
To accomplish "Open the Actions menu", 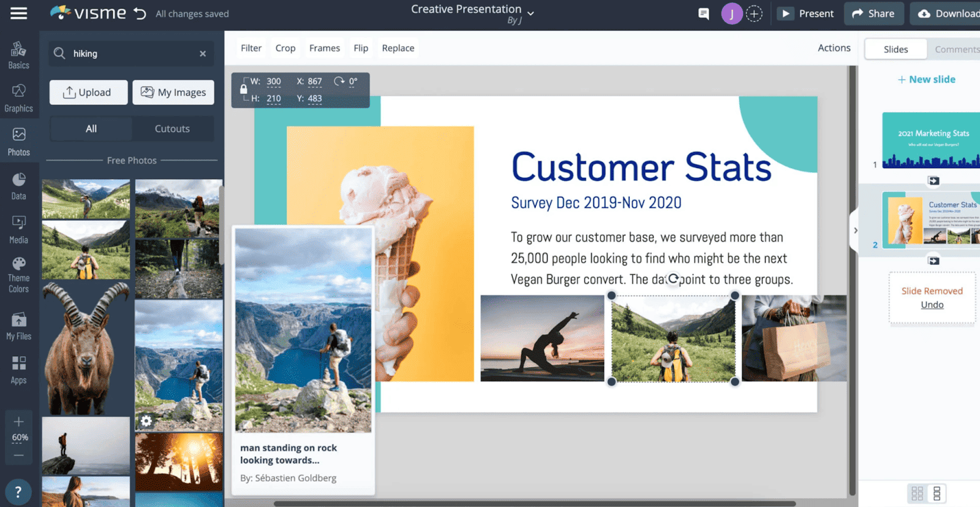I will click(x=834, y=48).
